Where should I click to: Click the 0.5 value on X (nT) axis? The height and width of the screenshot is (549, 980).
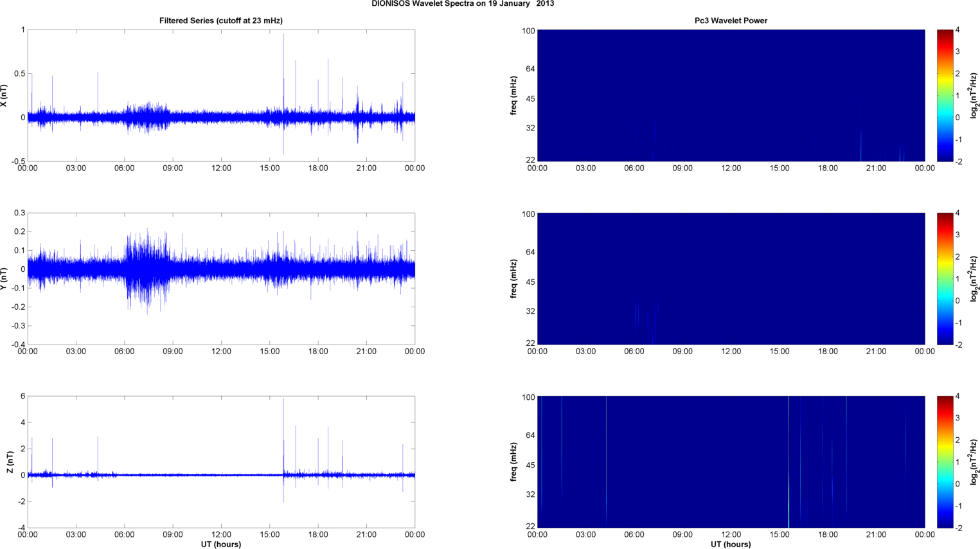pos(19,74)
